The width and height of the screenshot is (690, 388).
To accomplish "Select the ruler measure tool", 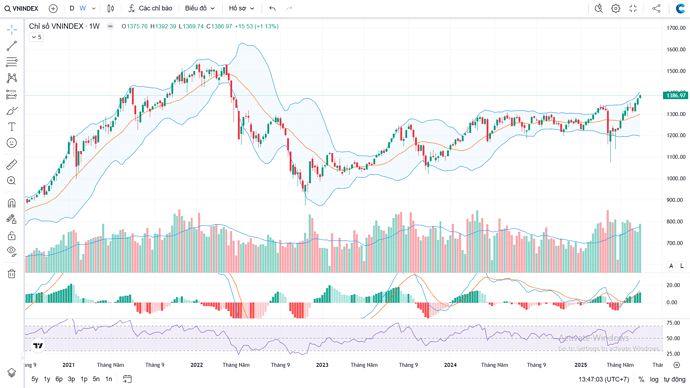I will tap(12, 165).
